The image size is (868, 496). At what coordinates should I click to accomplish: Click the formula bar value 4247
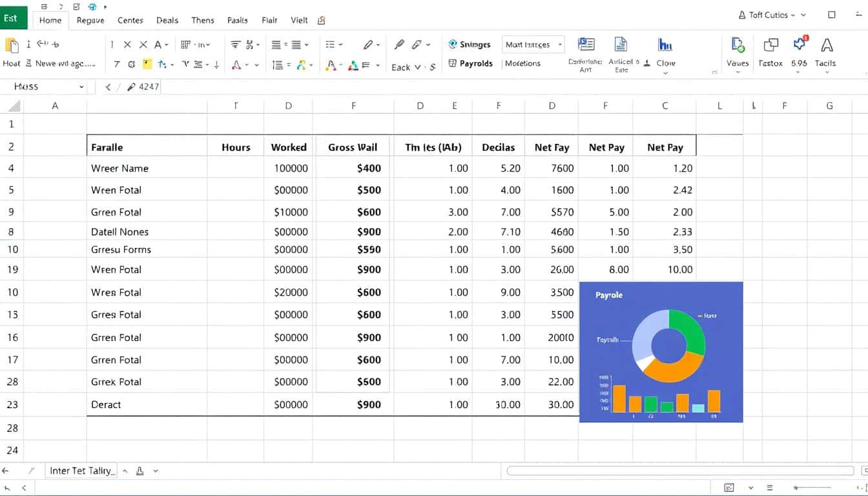click(149, 87)
